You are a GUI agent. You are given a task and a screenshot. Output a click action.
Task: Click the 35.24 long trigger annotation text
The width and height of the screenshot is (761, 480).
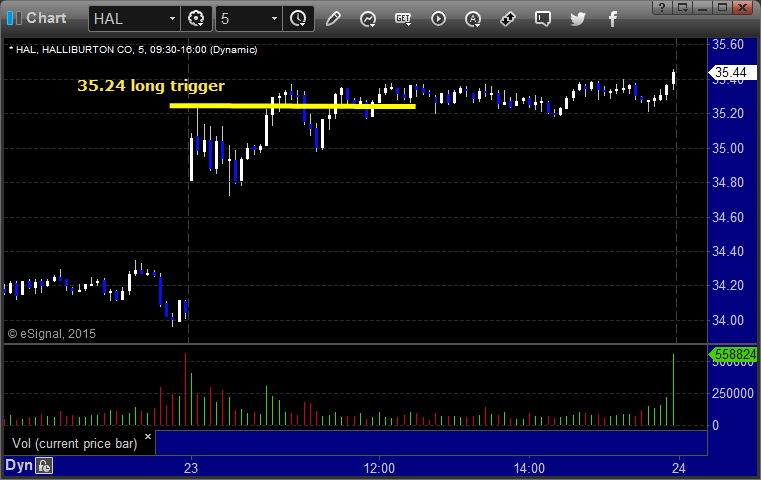[151, 86]
